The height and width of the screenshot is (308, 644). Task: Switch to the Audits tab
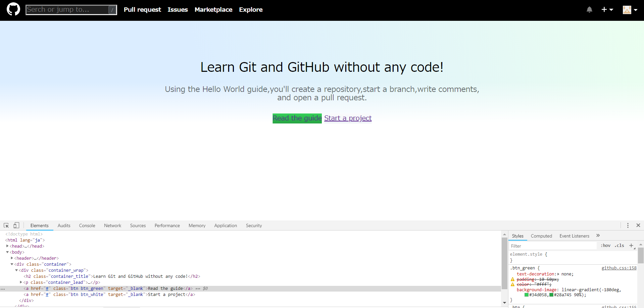pyautogui.click(x=64, y=225)
